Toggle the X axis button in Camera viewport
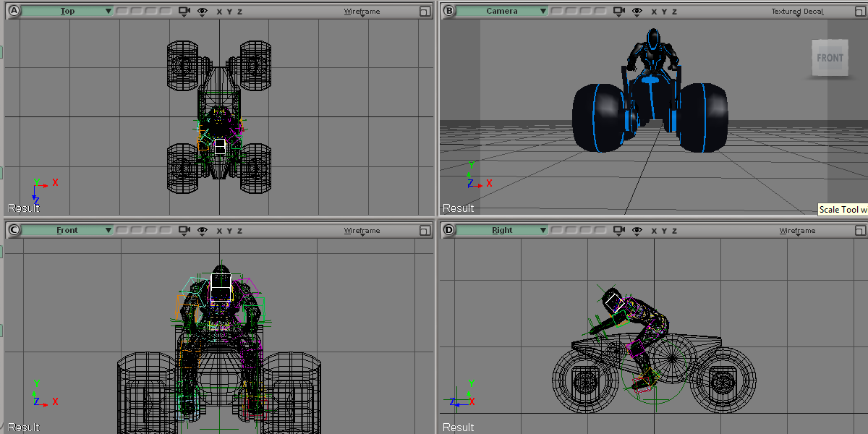 654,12
